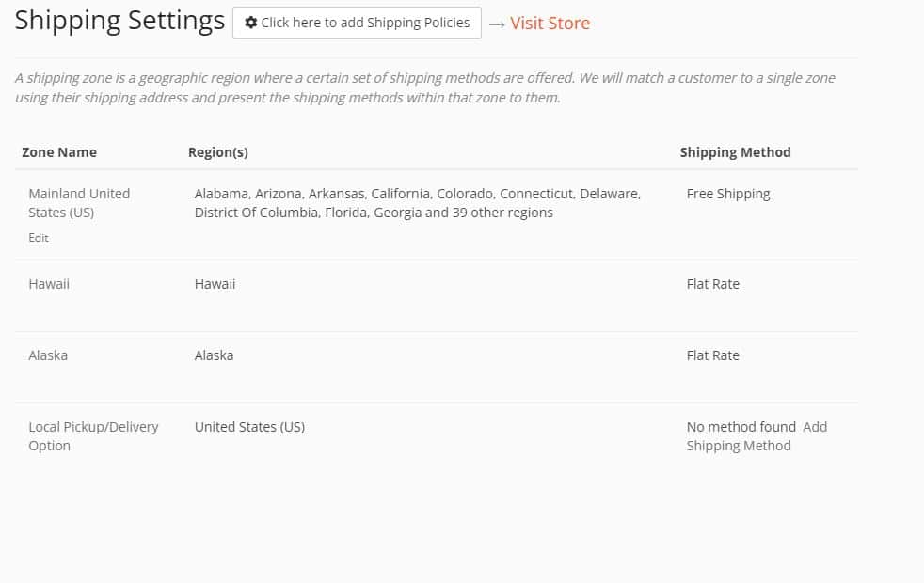924x583 pixels.
Task: Click the Shipping Method column header
Action: coord(735,152)
